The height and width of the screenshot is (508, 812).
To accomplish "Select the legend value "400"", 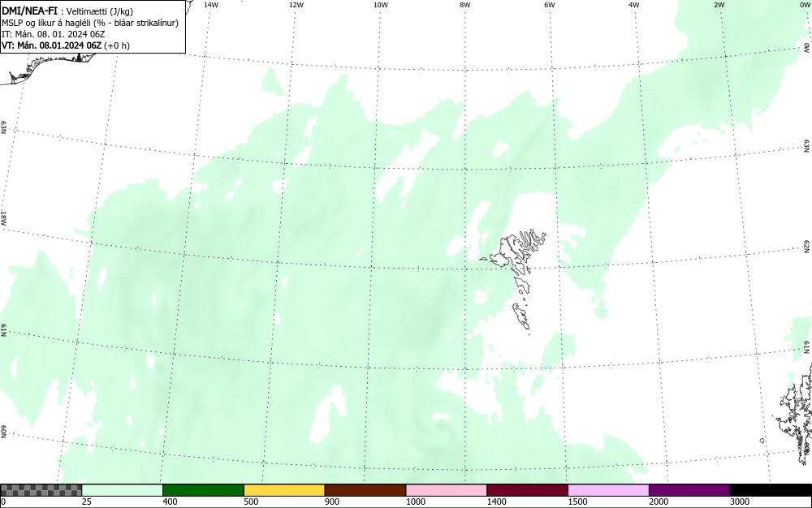I will click(x=170, y=502).
